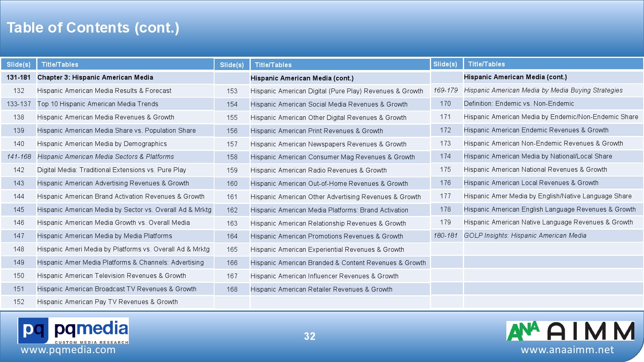Click Hispanic American Retailer Revenues & Growth
644x362 pixels.
coord(321,290)
